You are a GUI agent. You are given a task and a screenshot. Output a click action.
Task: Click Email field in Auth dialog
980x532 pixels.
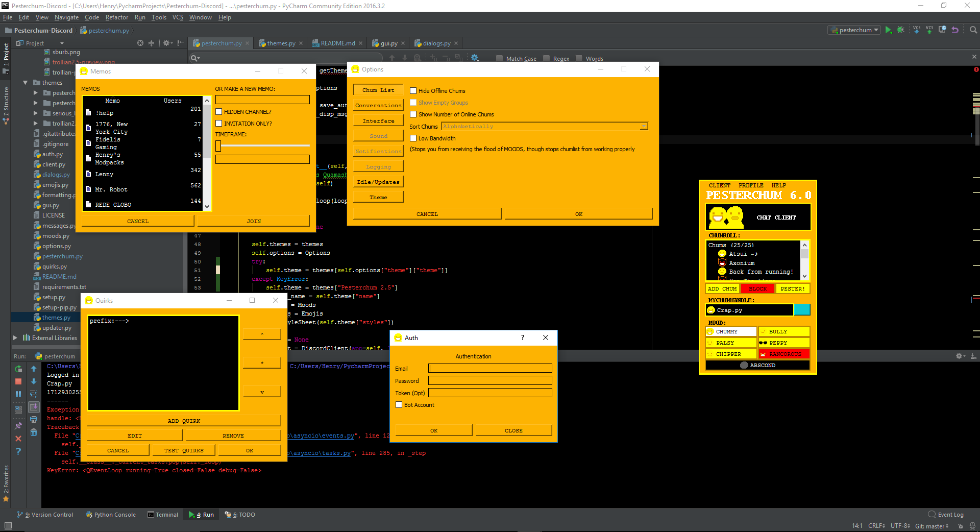(x=490, y=368)
